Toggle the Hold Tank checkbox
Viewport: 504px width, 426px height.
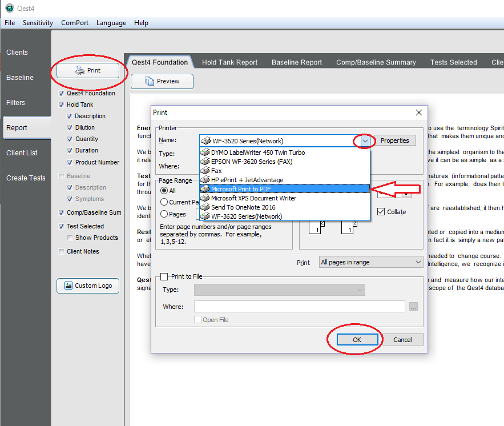62,105
